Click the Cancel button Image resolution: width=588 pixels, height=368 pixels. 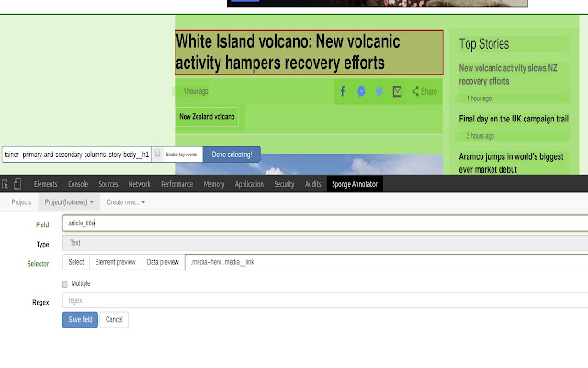point(114,319)
